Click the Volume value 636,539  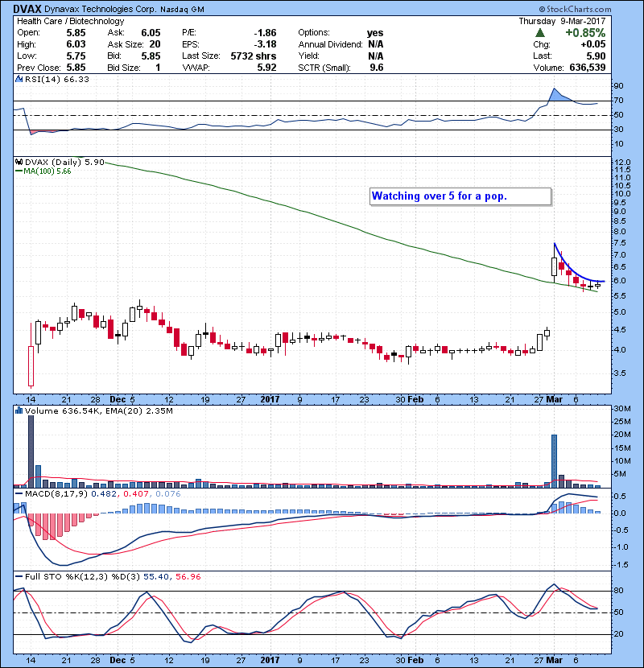click(x=588, y=68)
